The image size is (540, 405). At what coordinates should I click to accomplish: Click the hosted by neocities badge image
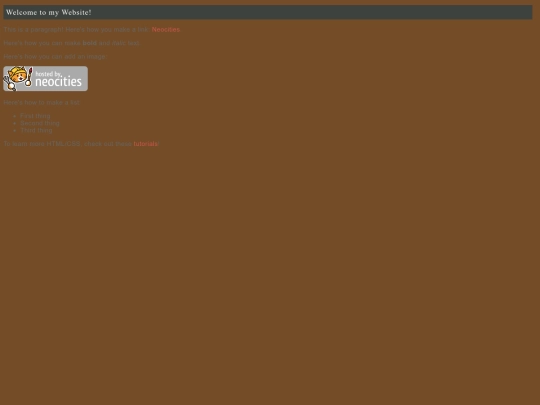click(45, 79)
